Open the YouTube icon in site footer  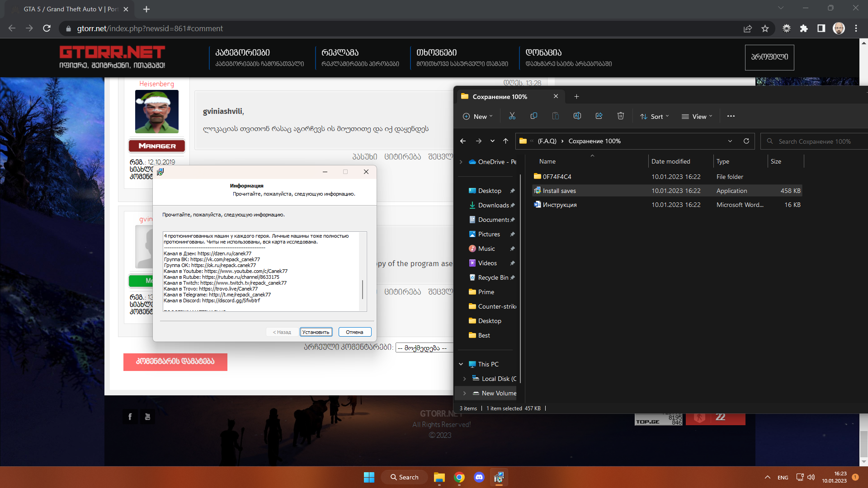(x=147, y=417)
